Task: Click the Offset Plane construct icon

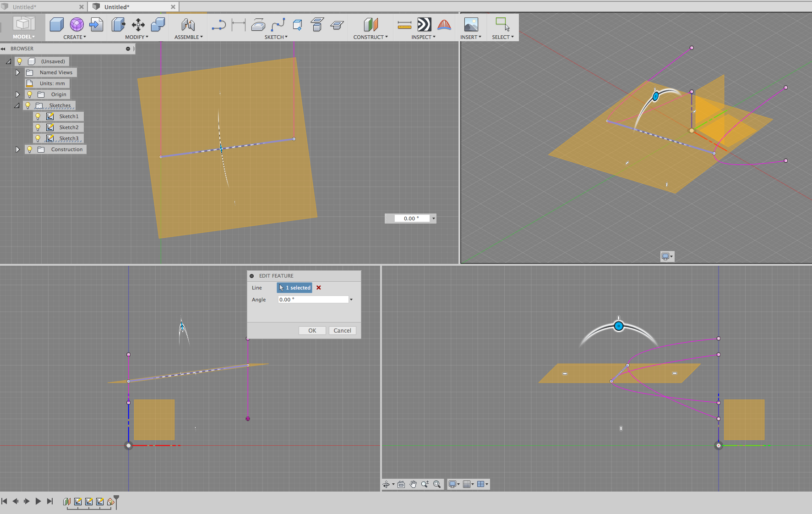Action: tap(371, 25)
